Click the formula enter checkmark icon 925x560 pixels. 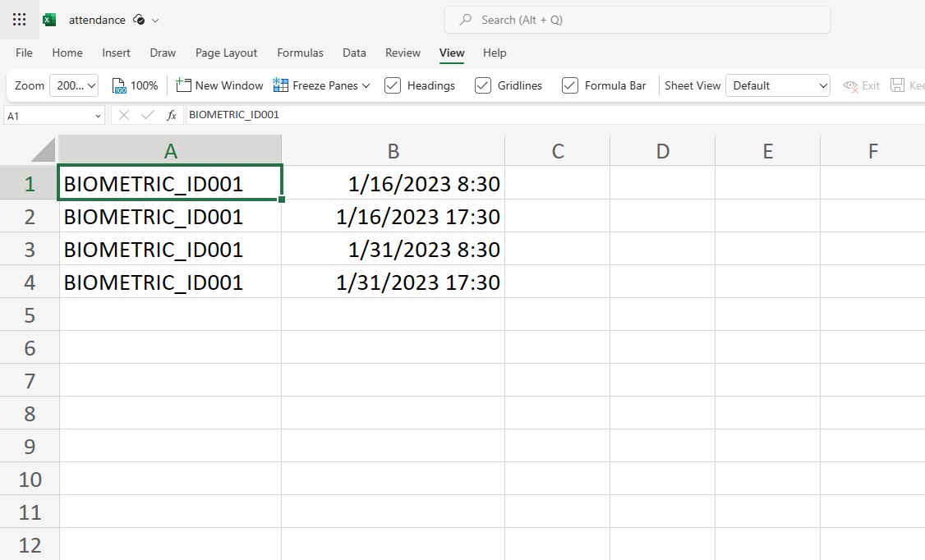[148, 115]
